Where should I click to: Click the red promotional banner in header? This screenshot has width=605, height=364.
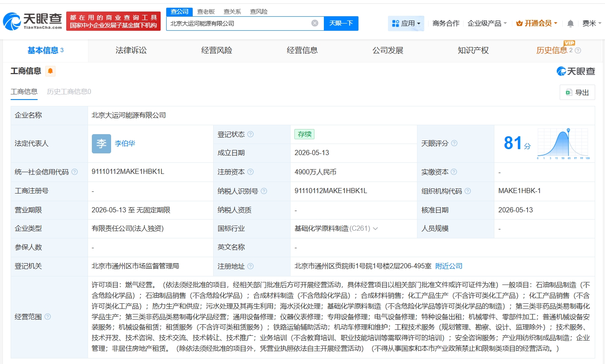(113, 21)
